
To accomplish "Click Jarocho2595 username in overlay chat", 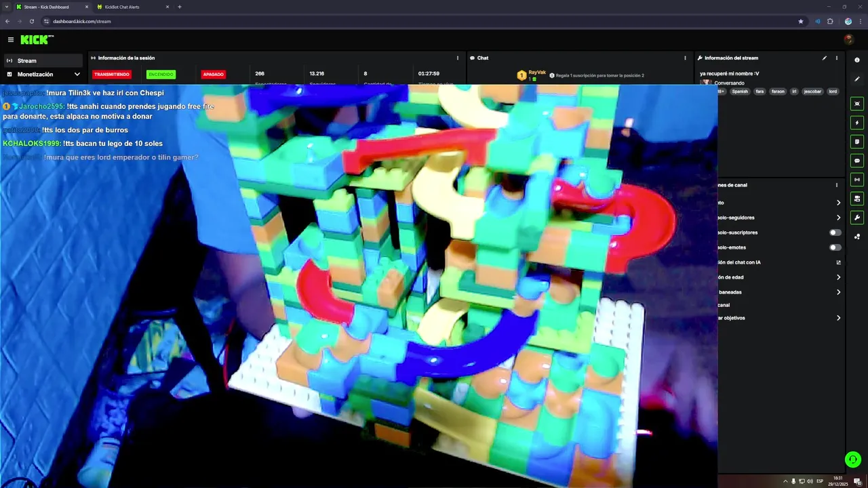I will pos(41,106).
